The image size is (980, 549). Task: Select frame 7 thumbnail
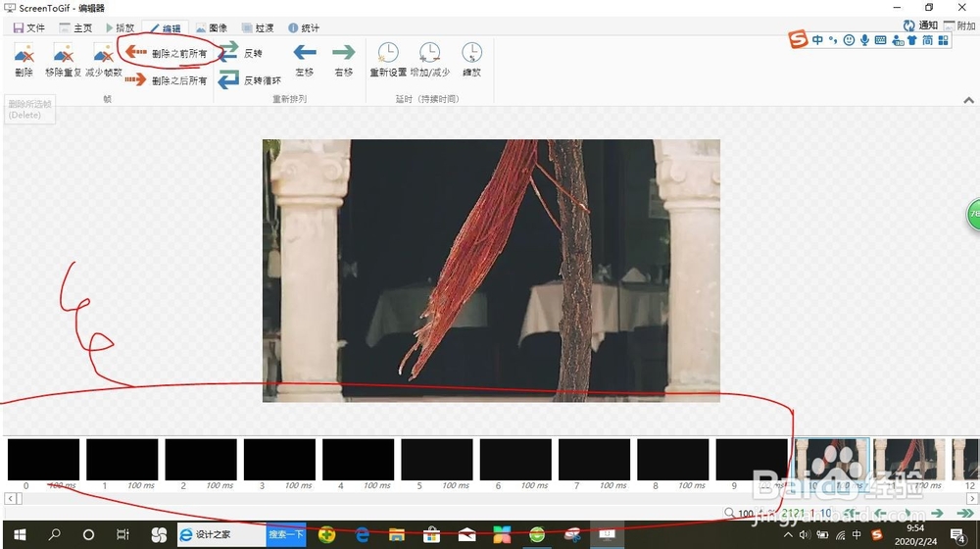click(x=595, y=460)
